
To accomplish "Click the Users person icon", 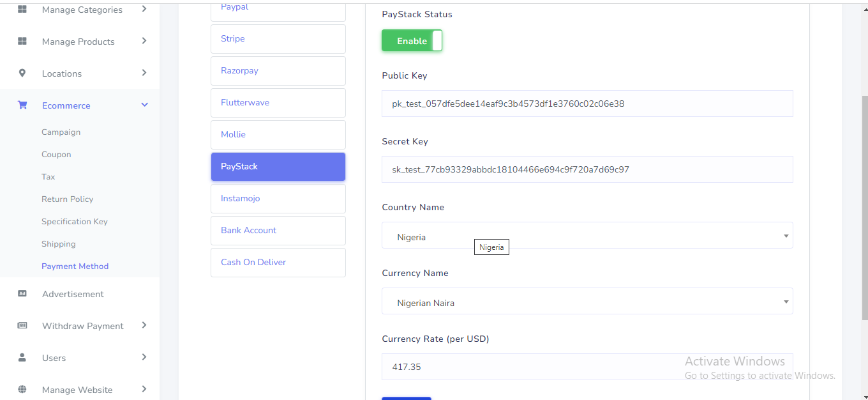I will click(x=22, y=358).
